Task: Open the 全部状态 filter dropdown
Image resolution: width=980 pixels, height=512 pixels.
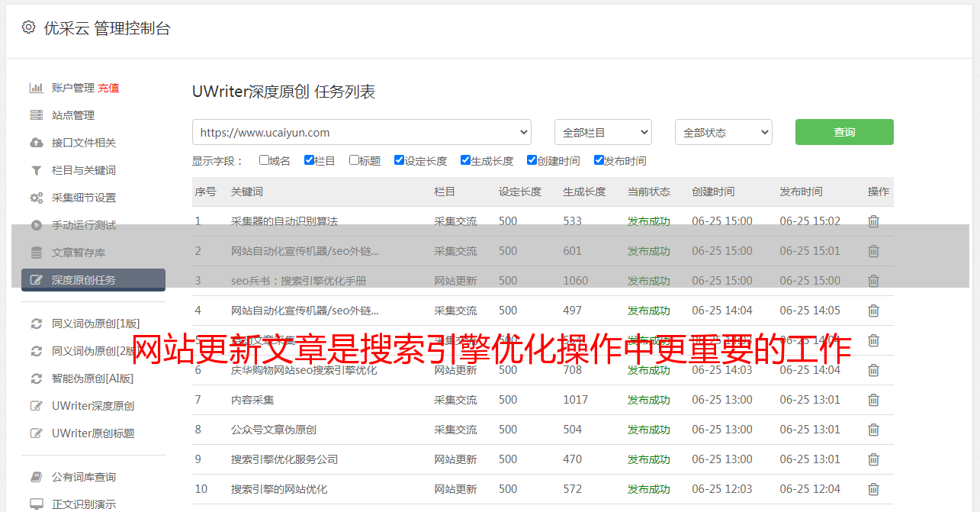Action: 723,132
